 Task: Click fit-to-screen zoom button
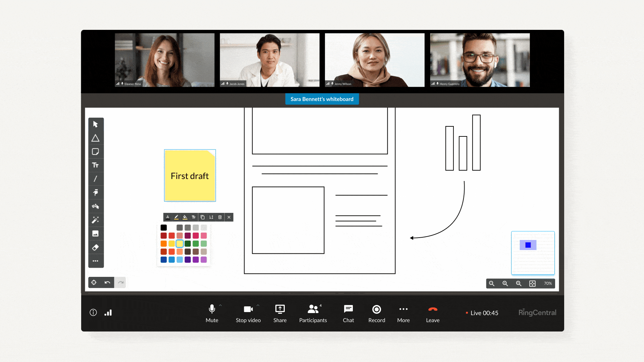pos(533,283)
